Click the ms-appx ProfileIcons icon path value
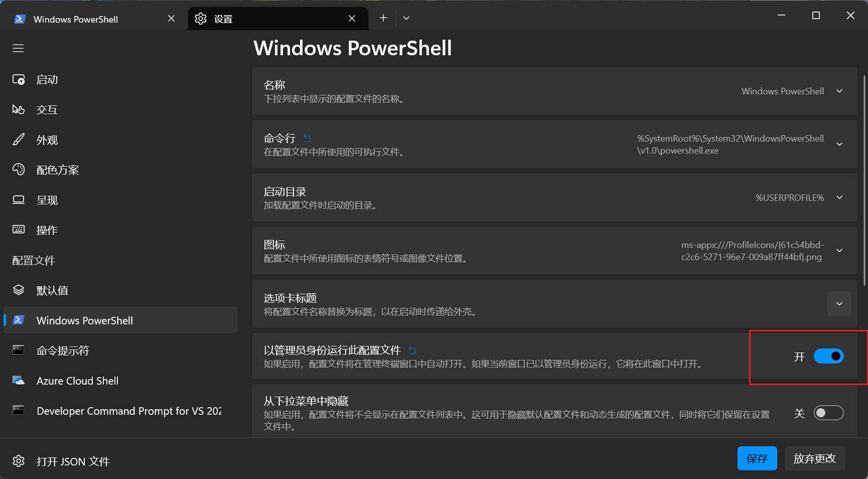The width and height of the screenshot is (868, 479). tap(753, 251)
